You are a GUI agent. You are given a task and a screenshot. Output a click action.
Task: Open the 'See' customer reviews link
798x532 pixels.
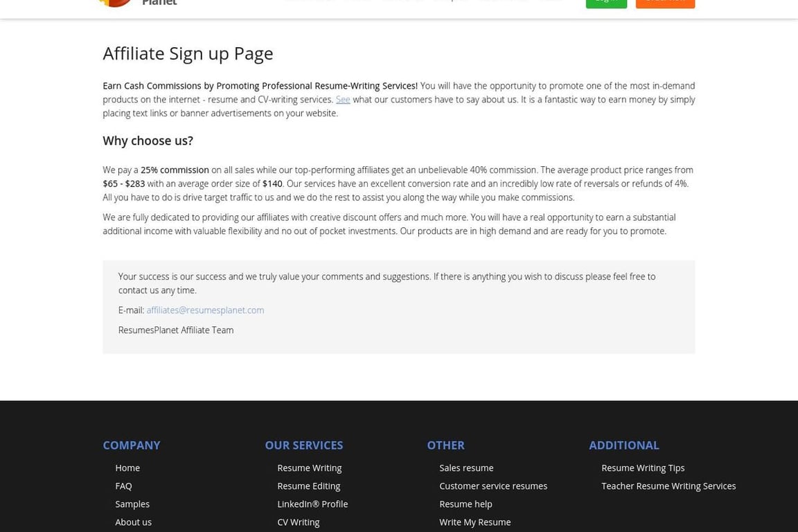click(343, 100)
